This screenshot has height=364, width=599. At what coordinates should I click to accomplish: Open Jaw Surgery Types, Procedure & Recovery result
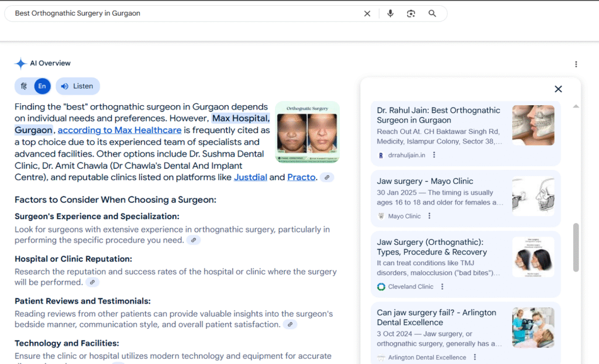[x=432, y=247]
